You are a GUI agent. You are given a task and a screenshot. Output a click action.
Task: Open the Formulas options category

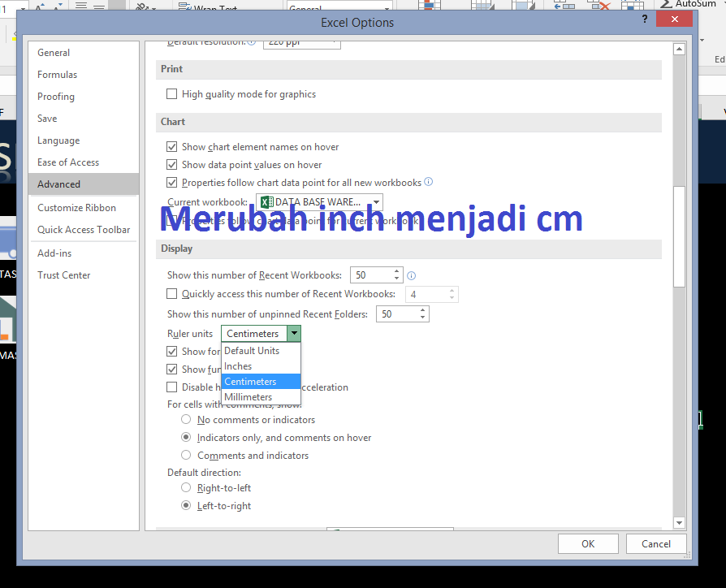point(84,75)
